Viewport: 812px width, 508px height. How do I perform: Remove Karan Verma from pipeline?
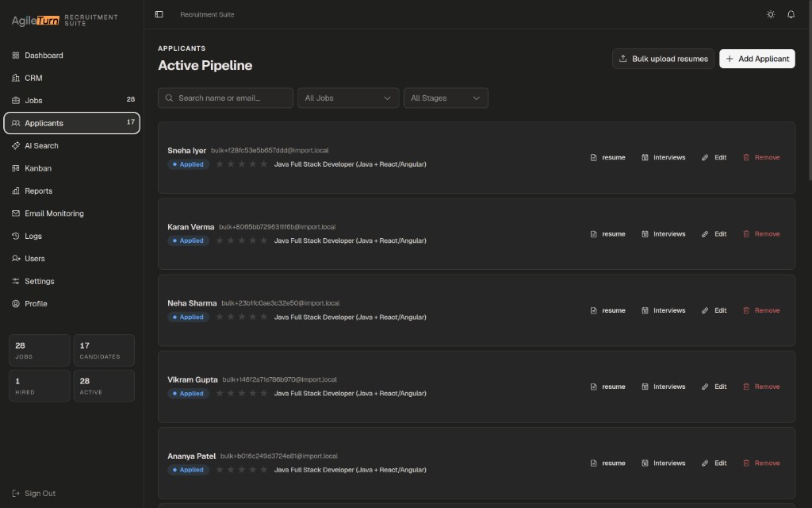click(x=761, y=234)
